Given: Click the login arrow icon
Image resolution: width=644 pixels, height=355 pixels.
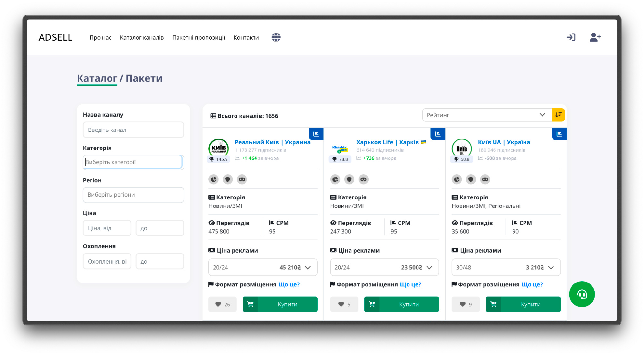Looking at the screenshot, I should coord(571,37).
